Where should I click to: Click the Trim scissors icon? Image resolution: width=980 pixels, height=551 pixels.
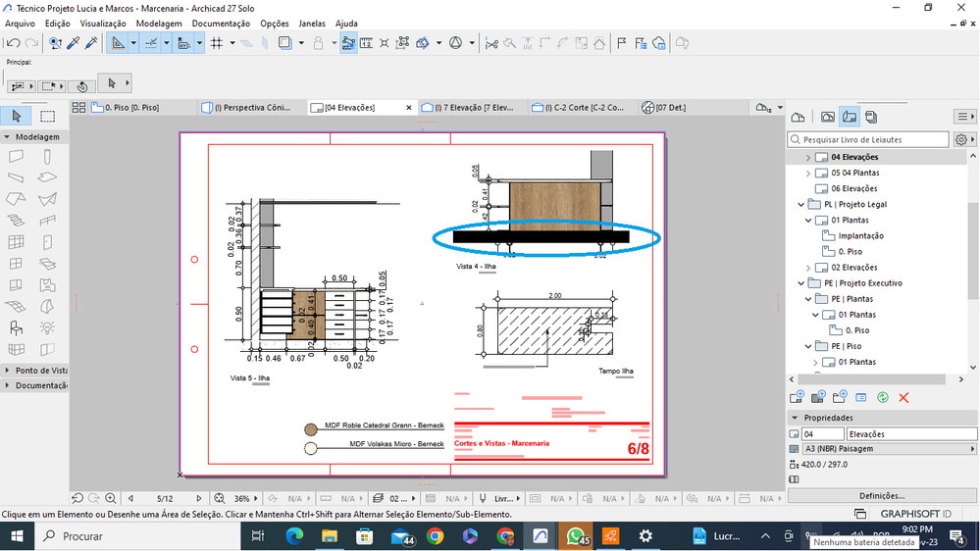491,43
